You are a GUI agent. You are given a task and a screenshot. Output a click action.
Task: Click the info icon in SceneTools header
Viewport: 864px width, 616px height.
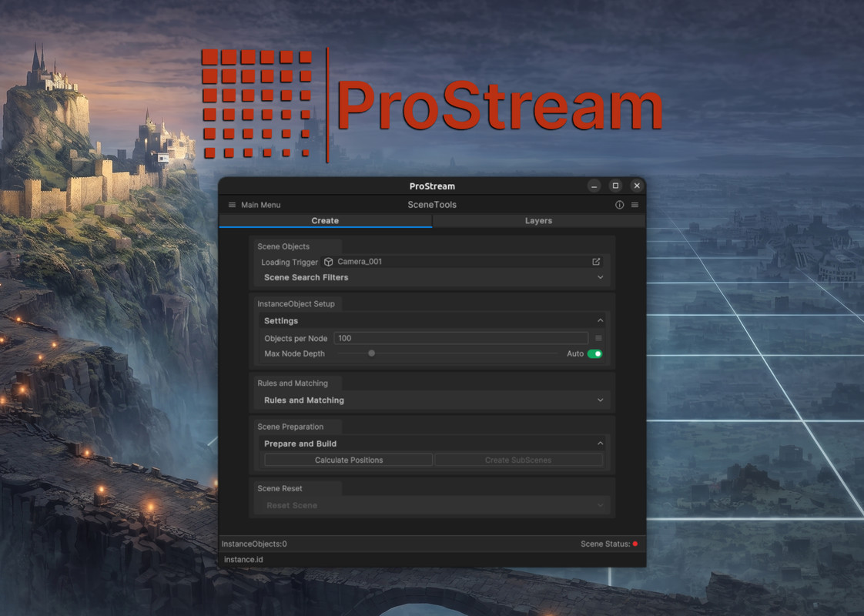[x=619, y=205]
